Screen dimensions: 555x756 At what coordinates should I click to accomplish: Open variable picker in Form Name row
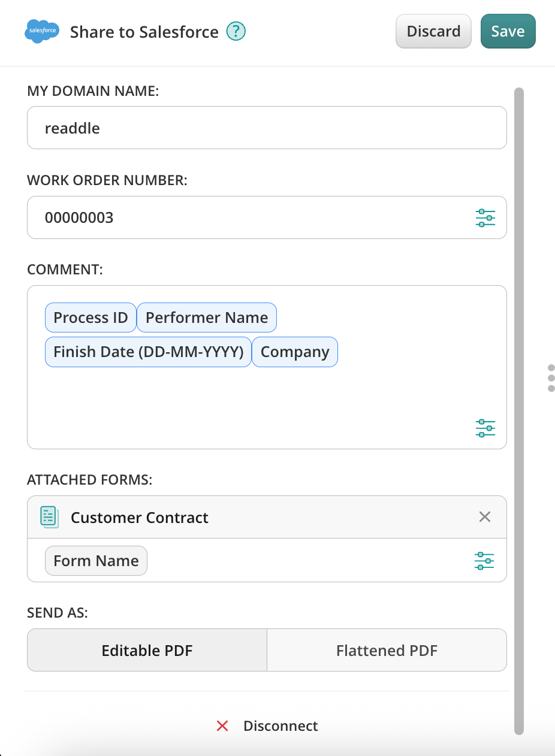tap(484, 561)
